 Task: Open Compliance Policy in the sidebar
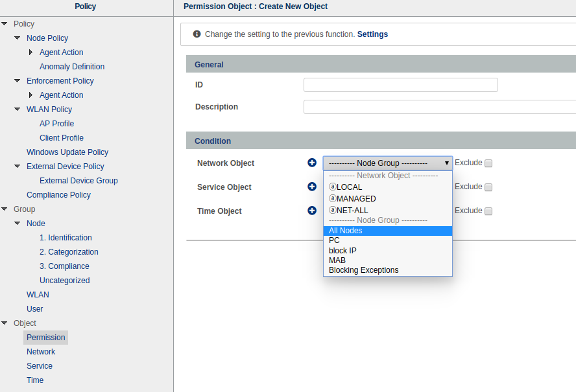(x=58, y=195)
